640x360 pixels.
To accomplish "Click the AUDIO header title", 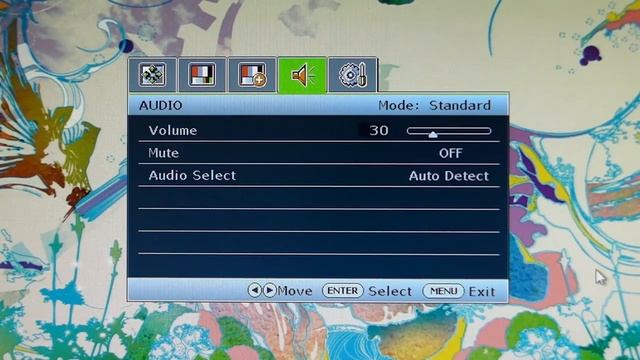I will click(161, 105).
